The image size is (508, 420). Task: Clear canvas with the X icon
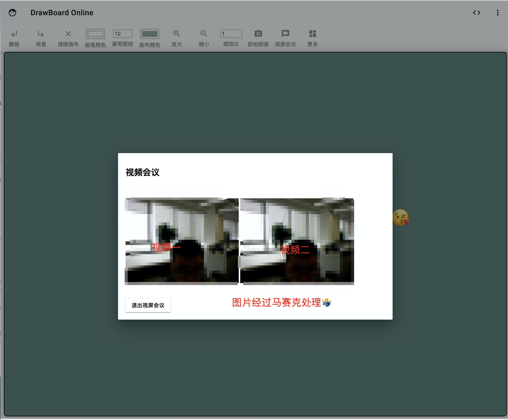click(68, 34)
